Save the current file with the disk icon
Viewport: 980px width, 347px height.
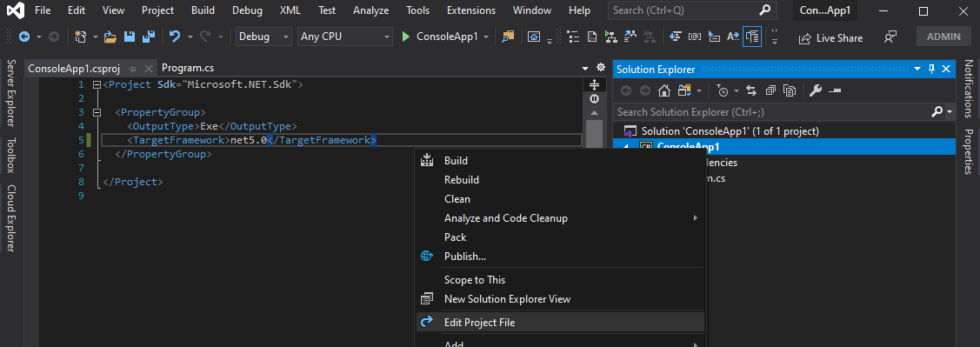pos(130,37)
